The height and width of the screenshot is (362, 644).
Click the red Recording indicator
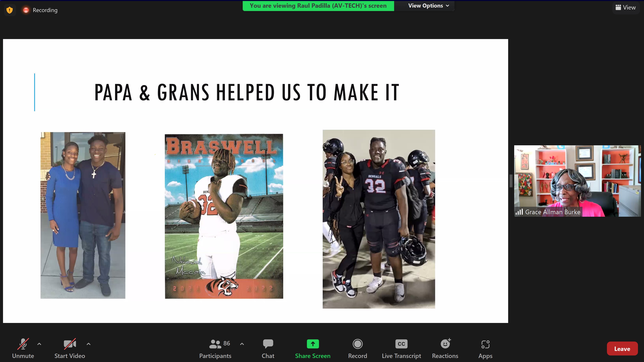26,10
